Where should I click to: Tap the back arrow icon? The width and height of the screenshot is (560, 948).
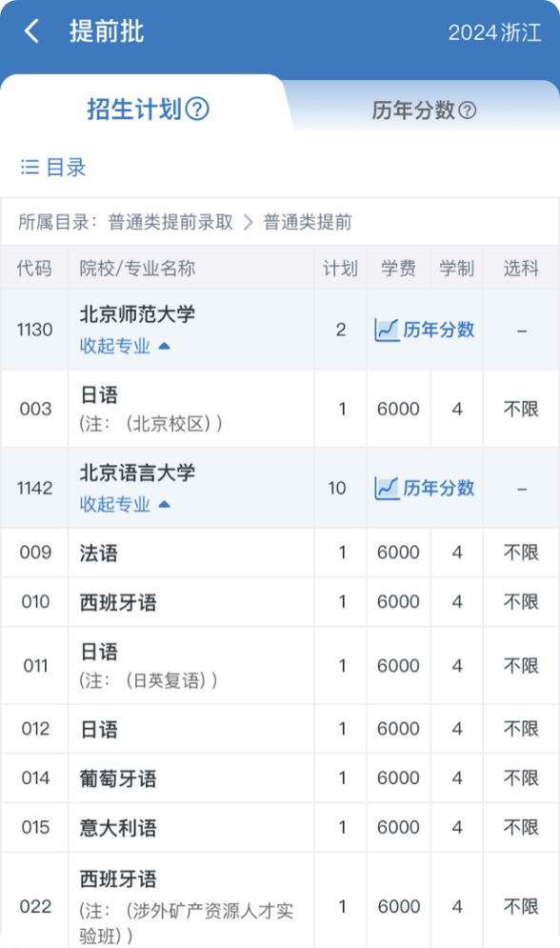point(32,30)
